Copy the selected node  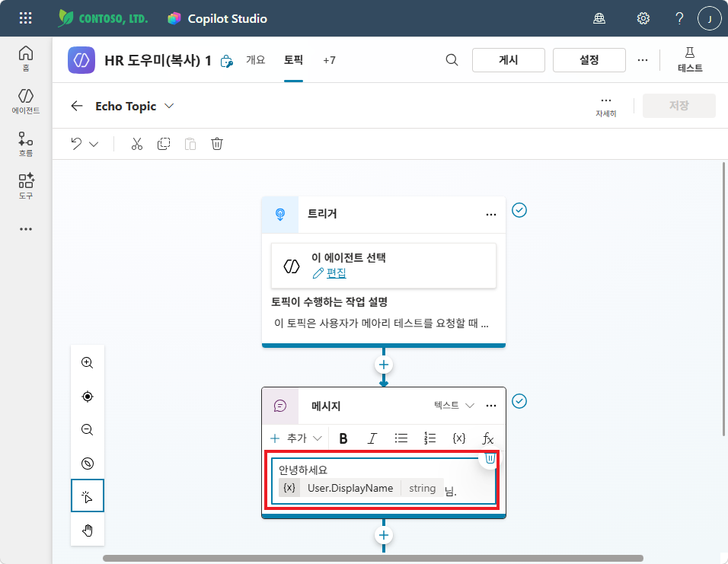point(164,144)
